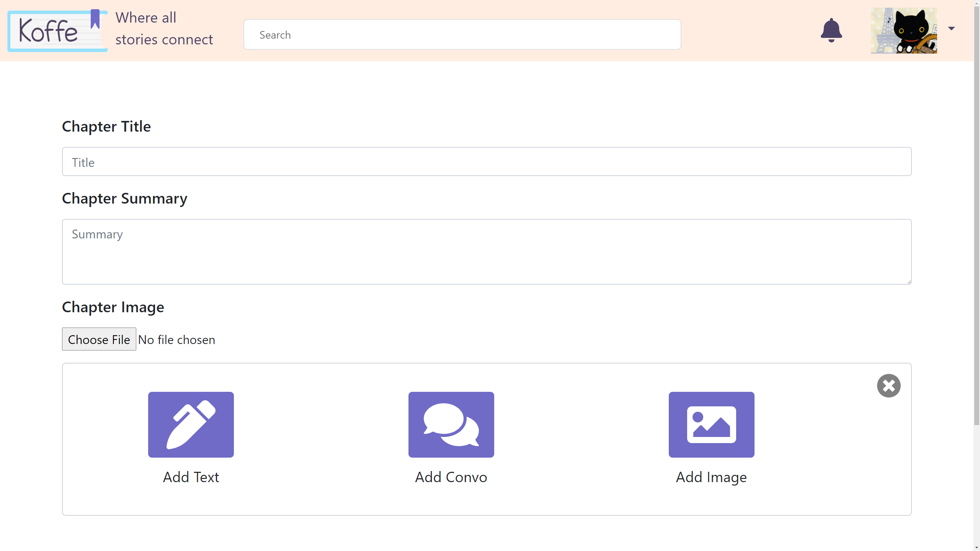This screenshot has height=551, width=980.
Task: Click the Add Image picture icon
Action: (712, 424)
